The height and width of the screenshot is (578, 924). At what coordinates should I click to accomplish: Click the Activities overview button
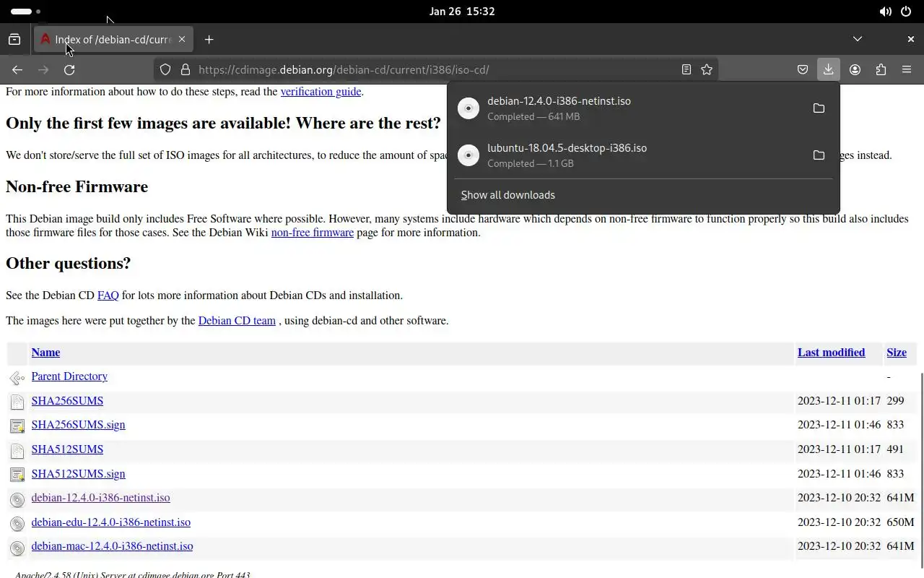click(x=26, y=12)
